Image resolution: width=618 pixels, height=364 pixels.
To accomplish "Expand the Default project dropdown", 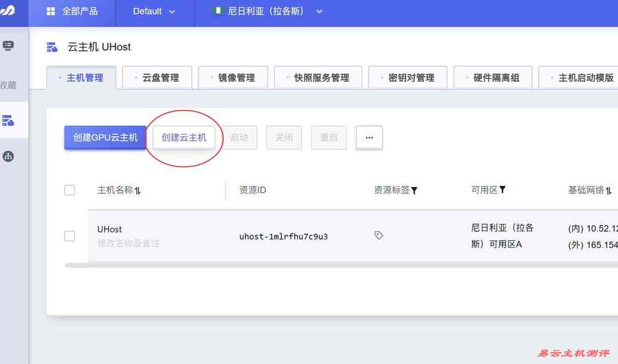I will 154,11.
